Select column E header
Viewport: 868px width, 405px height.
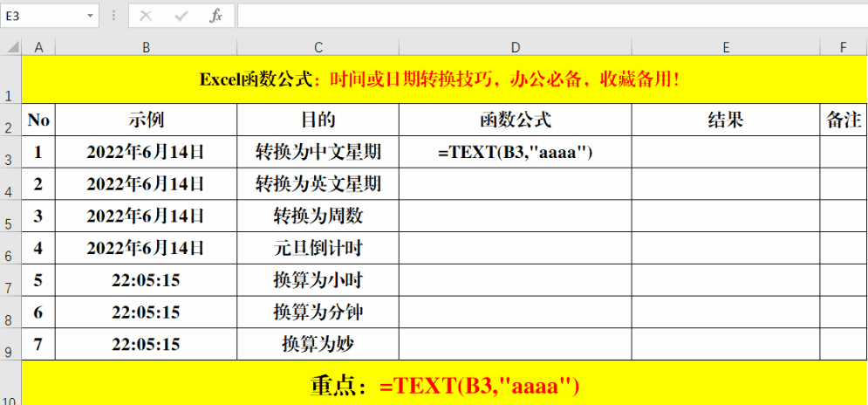[x=726, y=48]
